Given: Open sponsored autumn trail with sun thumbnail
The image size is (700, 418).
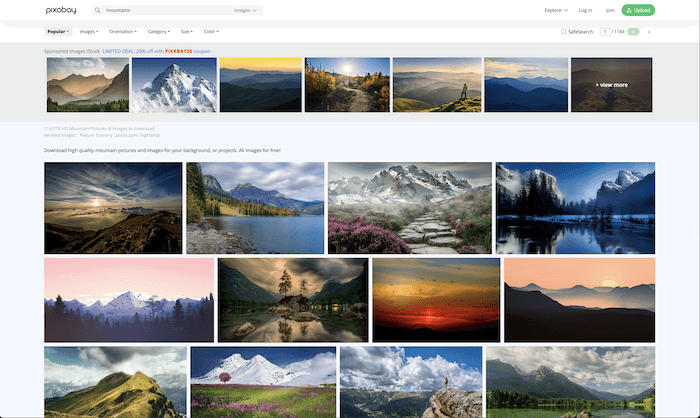Looking at the screenshot, I should coord(347,85).
